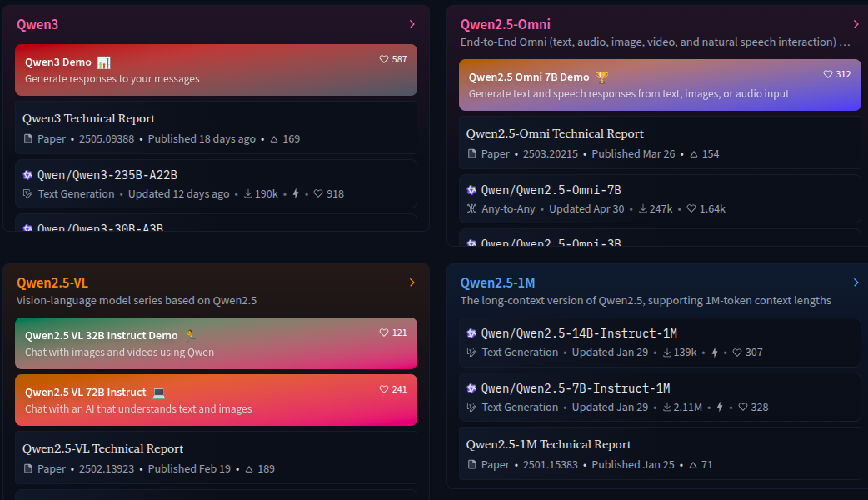
Task: Click the Qwen avatar icon beside Qwen2.5-14B-Instruct-1M
Action: (471, 333)
